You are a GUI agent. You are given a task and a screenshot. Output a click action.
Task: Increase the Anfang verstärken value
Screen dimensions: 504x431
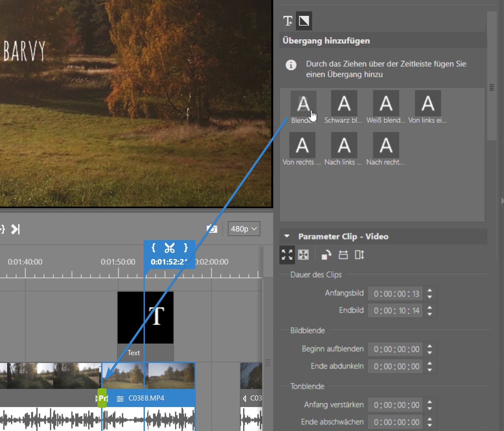click(x=430, y=402)
